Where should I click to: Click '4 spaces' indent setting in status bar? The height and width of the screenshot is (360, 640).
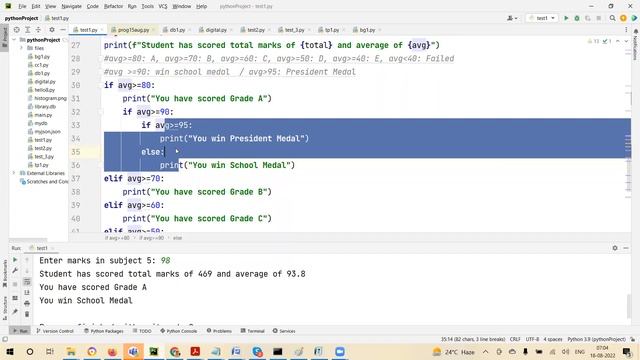pyautogui.click(x=553, y=339)
